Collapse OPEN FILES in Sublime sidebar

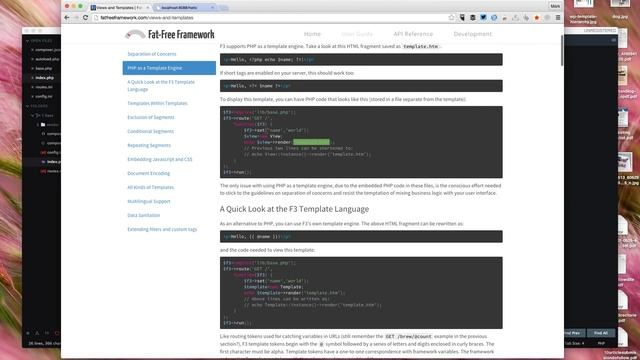(28, 41)
